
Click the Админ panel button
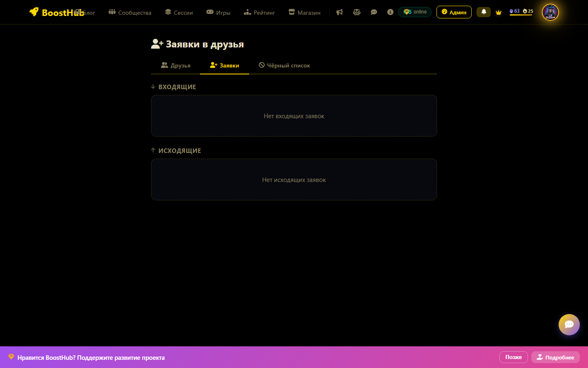coord(454,12)
